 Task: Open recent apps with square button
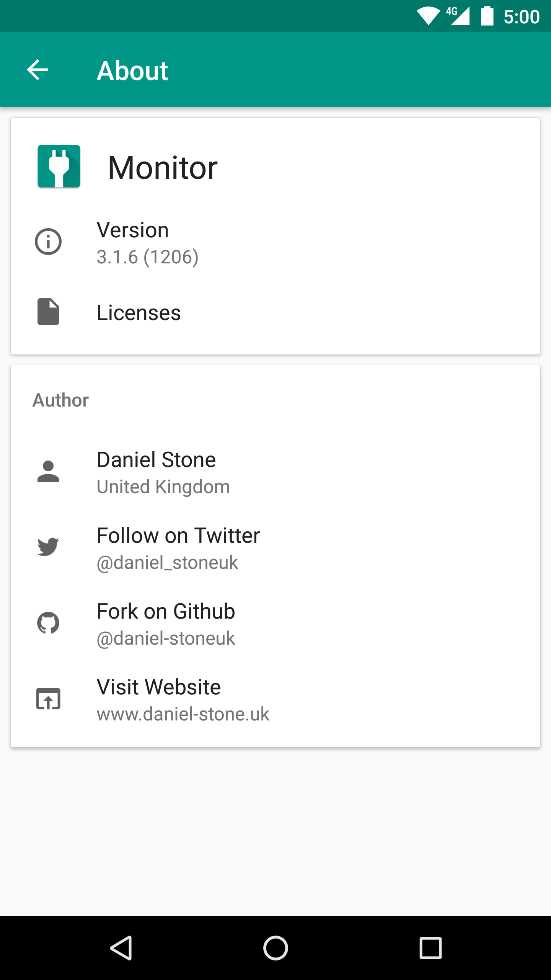pos(430,948)
